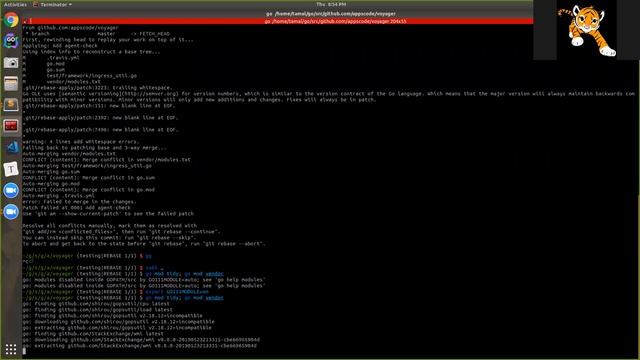Click 'CONFLICT' line for vendor/modules.txt
640x360 pixels.
(x=106, y=160)
